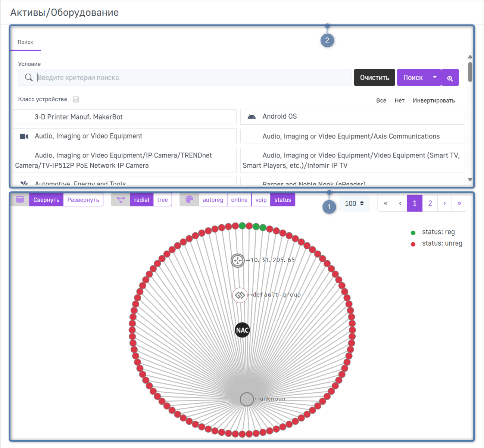
Task: Toggle voip coloring mode
Action: [x=261, y=200]
